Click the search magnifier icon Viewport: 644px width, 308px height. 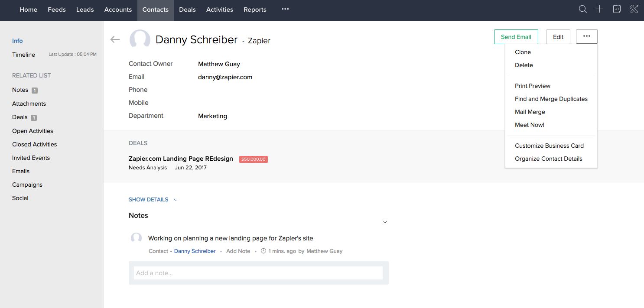583,9
